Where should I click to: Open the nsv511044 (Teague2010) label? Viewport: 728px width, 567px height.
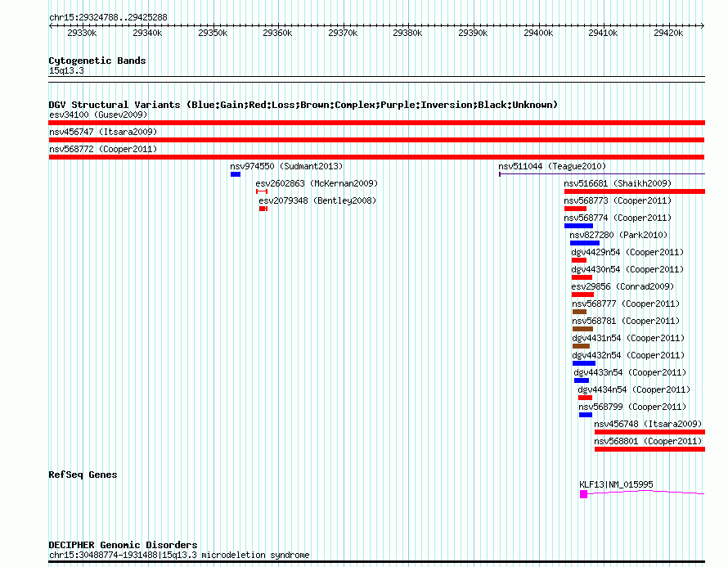point(552,166)
